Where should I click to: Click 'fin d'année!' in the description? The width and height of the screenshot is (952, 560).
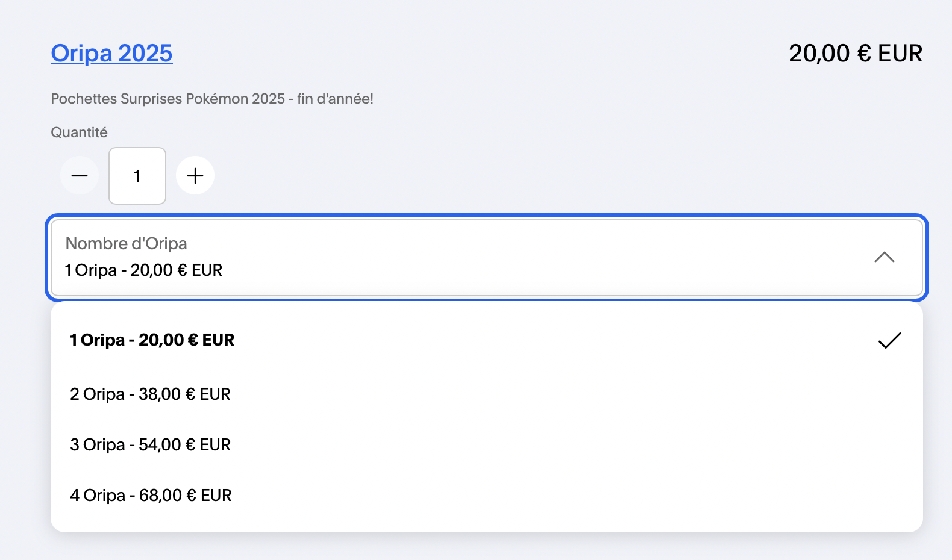pos(335,99)
